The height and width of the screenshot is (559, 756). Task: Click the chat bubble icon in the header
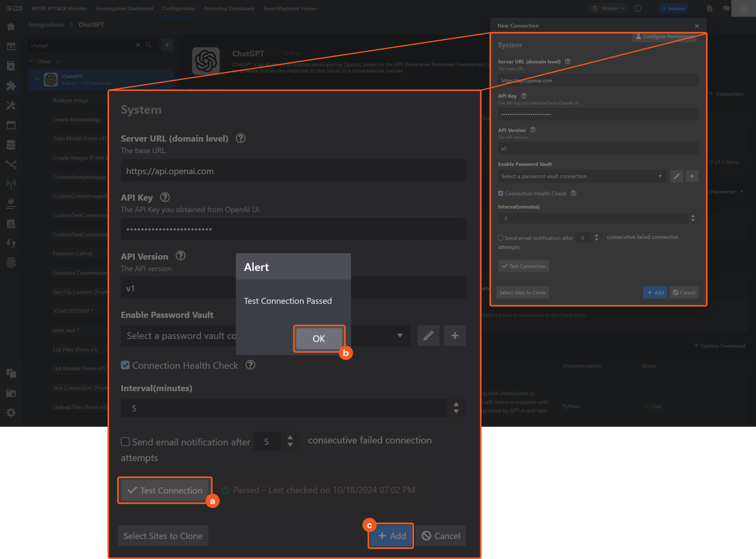726,8
